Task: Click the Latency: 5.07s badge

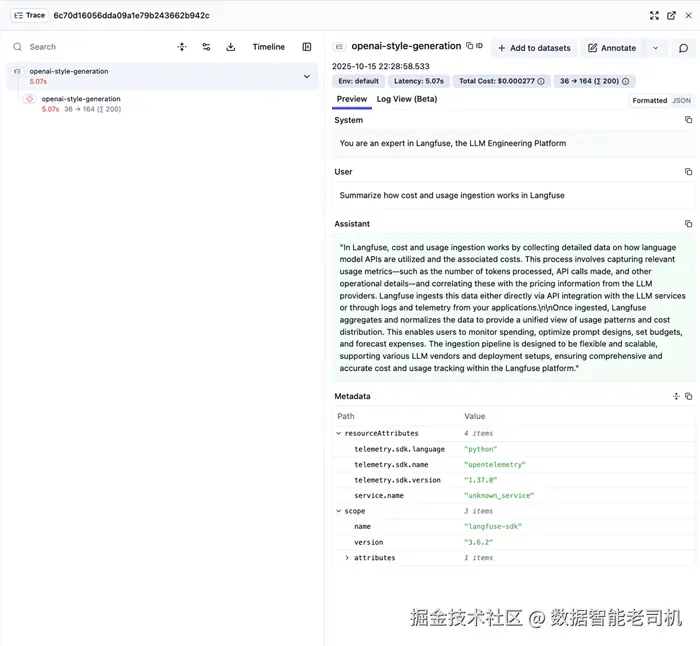Action: [x=418, y=81]
